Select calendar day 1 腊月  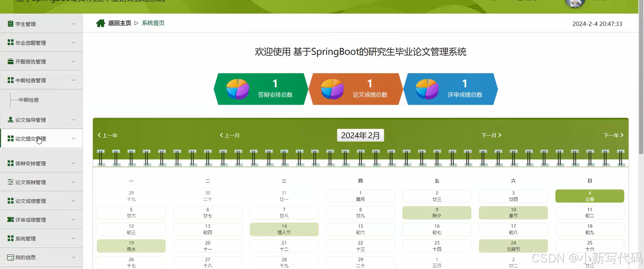(360, 196)
